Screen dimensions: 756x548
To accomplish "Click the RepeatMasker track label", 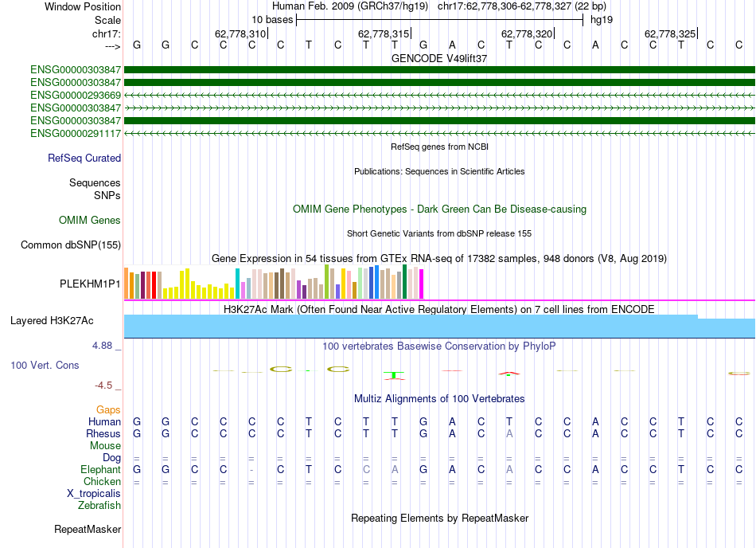I will 88,529.
